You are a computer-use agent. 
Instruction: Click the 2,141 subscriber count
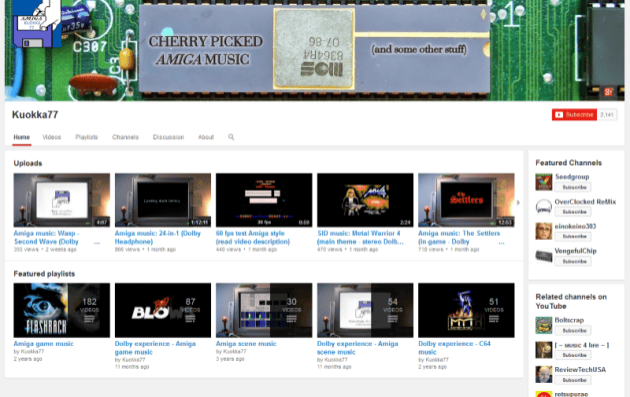[x=607, y=115]
